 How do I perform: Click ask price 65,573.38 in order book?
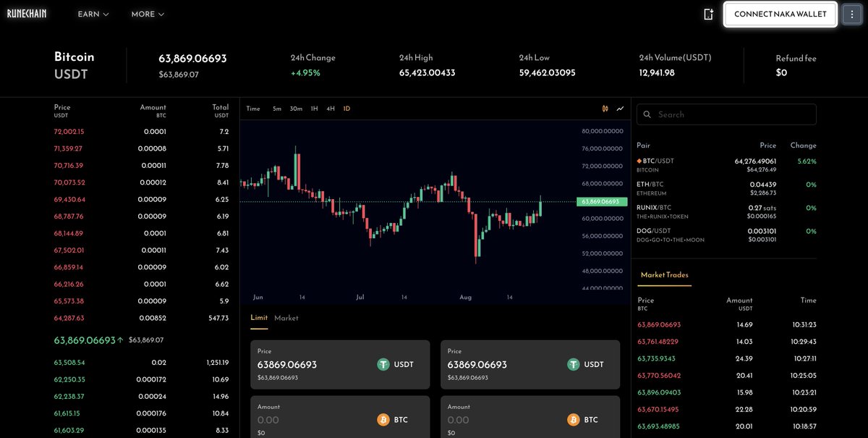[x=69, y=301]
